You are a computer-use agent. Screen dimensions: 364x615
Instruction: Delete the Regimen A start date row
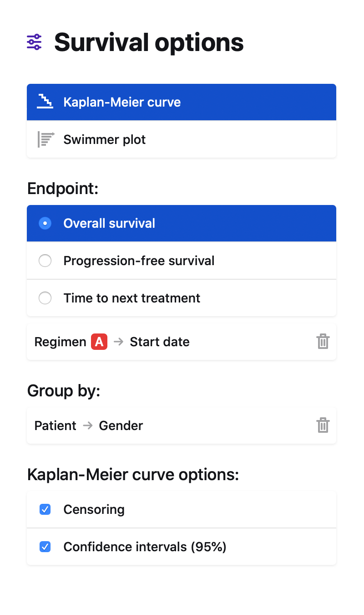(x=323, y=342)
